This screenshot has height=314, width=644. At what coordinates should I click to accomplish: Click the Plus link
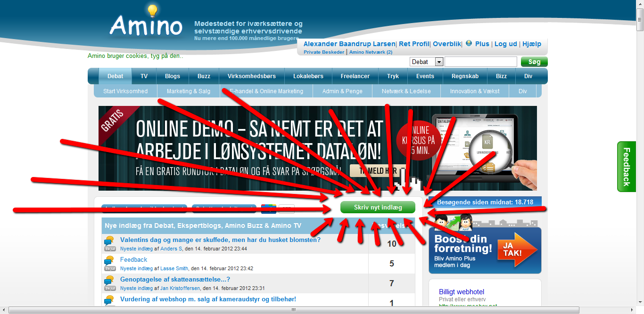(482, 44)
